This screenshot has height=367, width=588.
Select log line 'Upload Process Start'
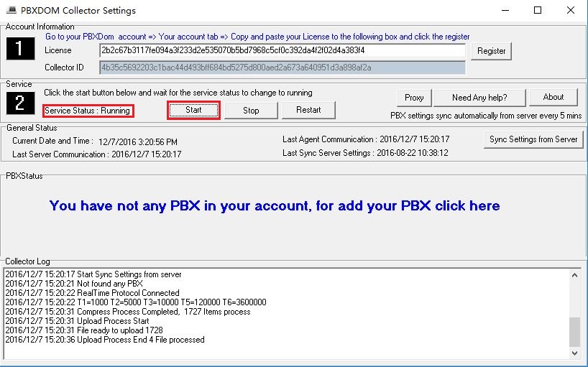[77, 321]
